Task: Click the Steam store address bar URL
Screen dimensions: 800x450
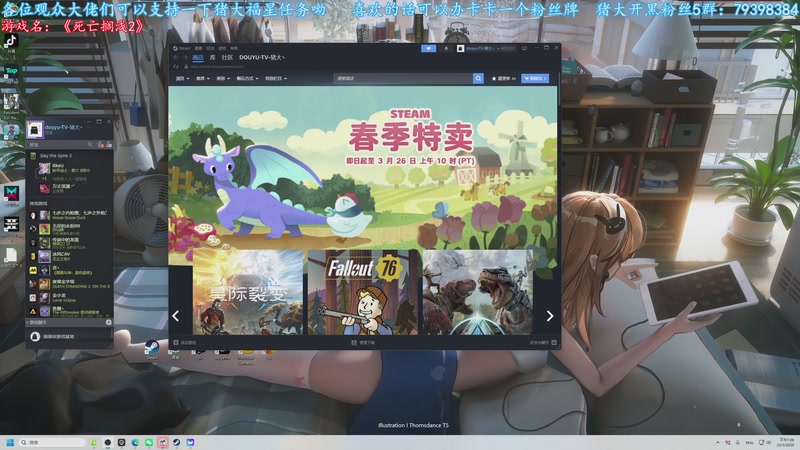Action: coord(217,66)
